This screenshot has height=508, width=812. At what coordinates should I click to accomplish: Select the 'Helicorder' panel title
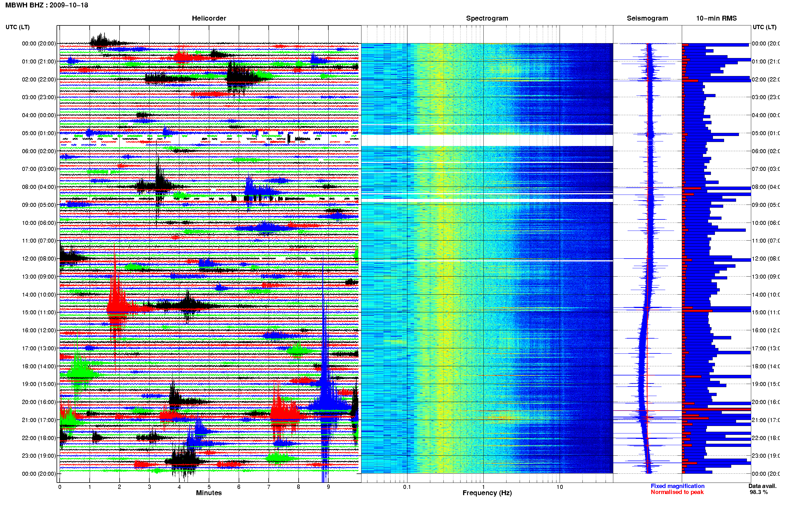209,18
